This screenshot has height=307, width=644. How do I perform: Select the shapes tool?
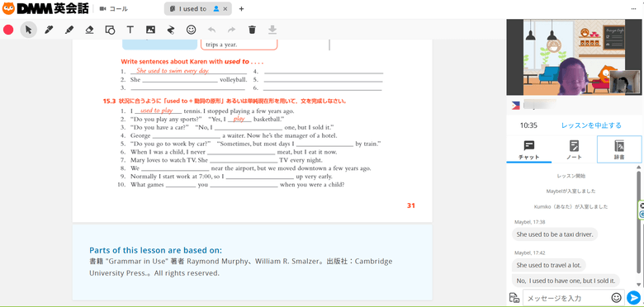110,30
